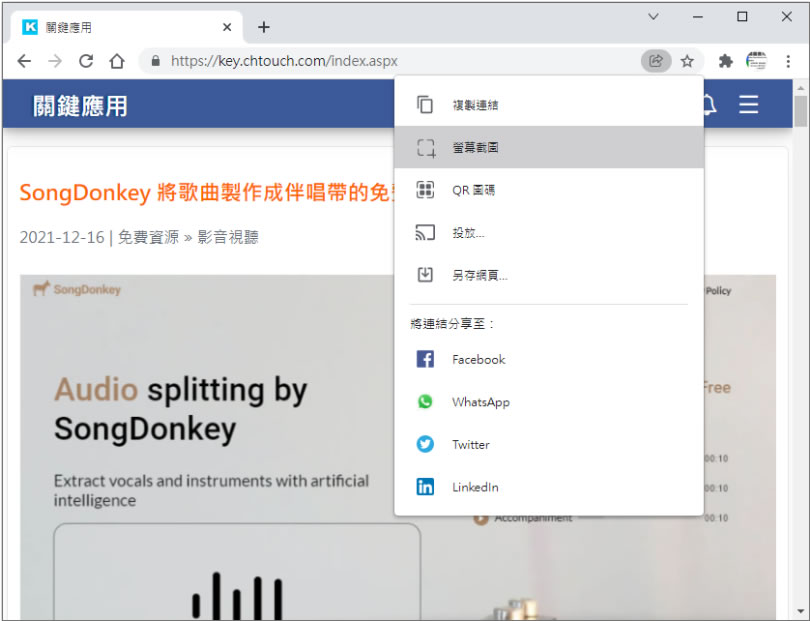
Task: Open a new browser tab
Action: coord(264,27)
